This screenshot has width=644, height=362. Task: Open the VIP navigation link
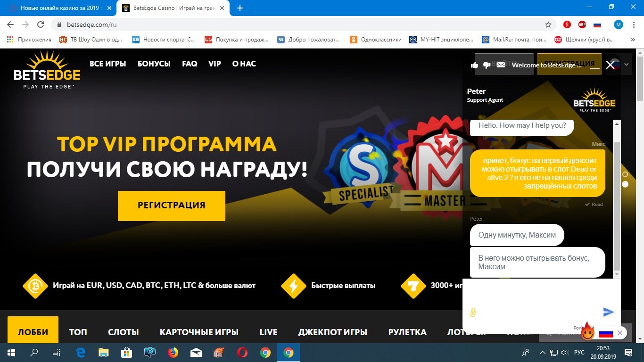pyautogui.click(x=215, y=64)
